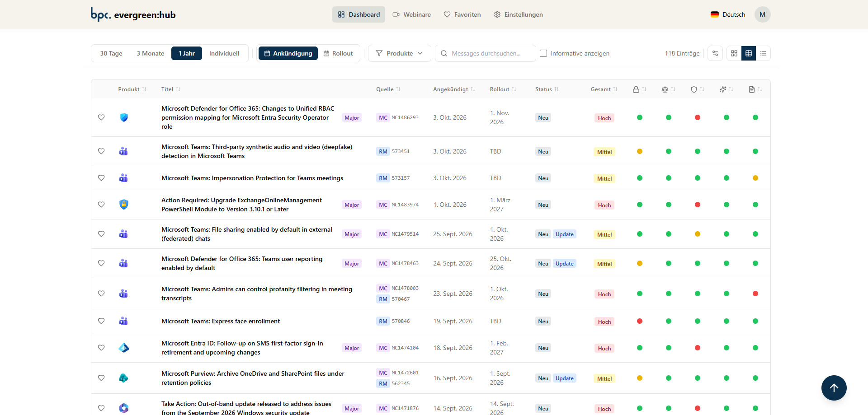Click Exchange shield icon in PowerShell Module row

point(124,205)
